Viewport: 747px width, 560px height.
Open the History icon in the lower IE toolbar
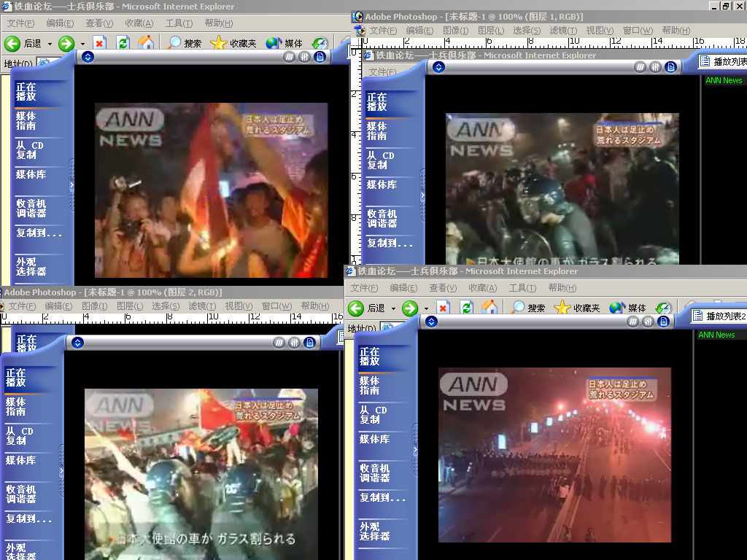(663, 308)
